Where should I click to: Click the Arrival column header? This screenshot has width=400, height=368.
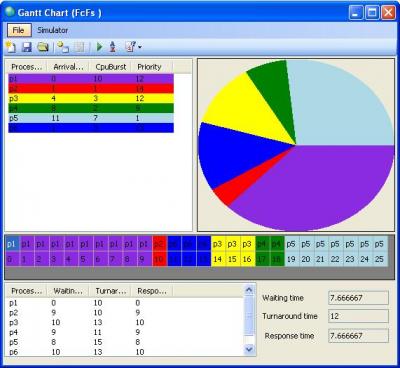[x=68, y=67]
